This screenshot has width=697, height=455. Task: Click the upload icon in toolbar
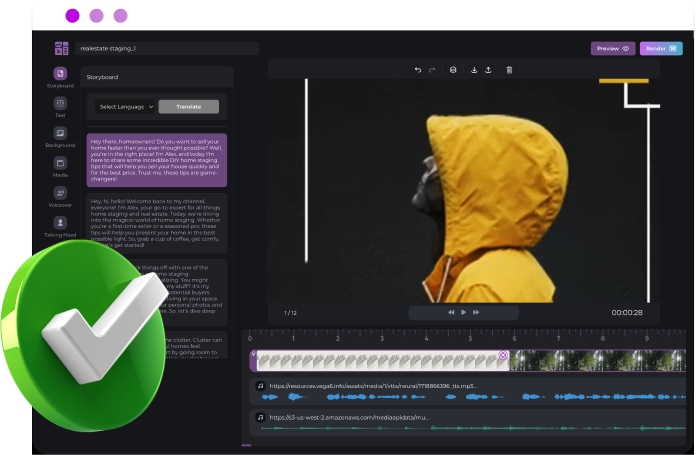pyautogui.click(x=488, y=70)
